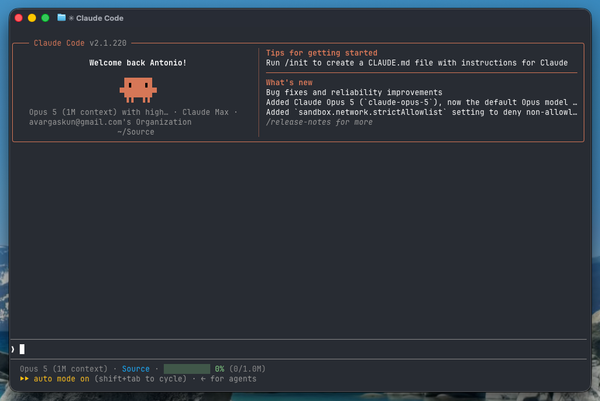Click the '0%' usage value
Viewport: 600px width, 401px height.
pyautogui.click(x=219, y=369)
